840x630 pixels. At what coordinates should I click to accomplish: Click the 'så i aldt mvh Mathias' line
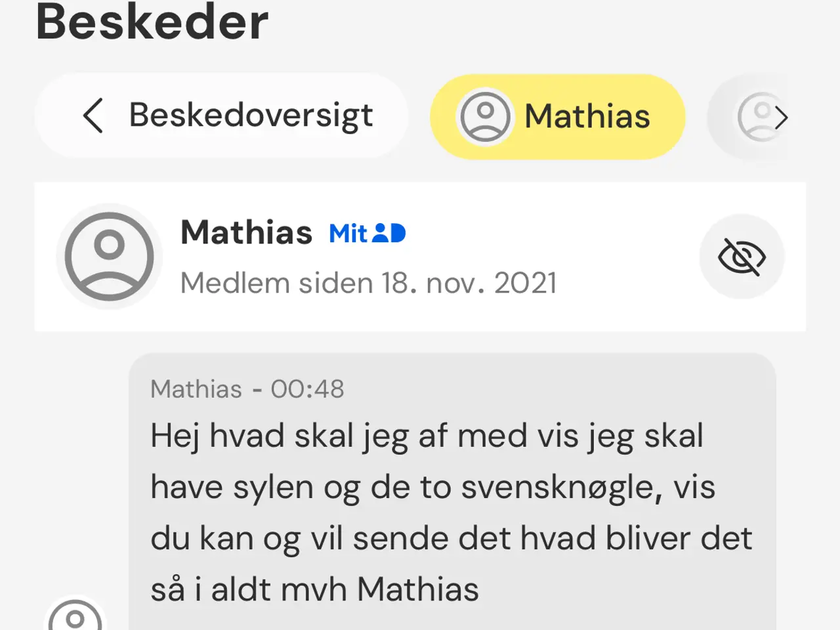click(314, 589)
